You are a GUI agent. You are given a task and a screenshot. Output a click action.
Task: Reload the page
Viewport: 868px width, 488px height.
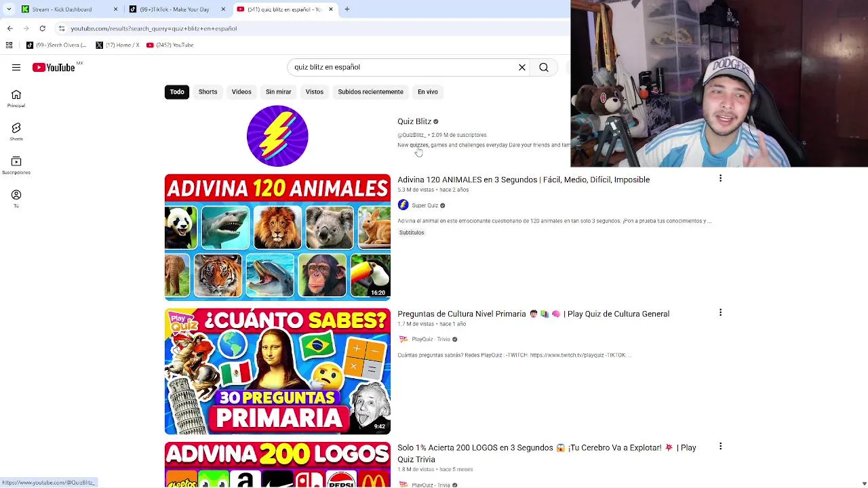point(42,28)
